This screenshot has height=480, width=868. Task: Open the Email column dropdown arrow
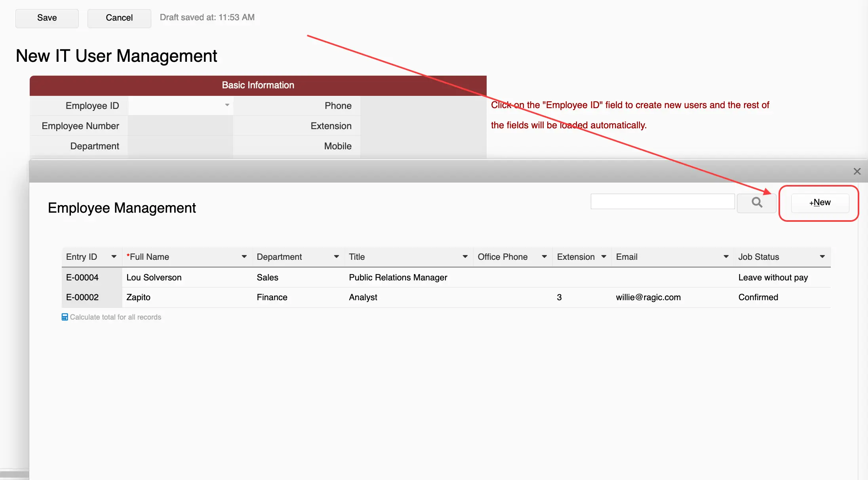click(x=726, y=257)
